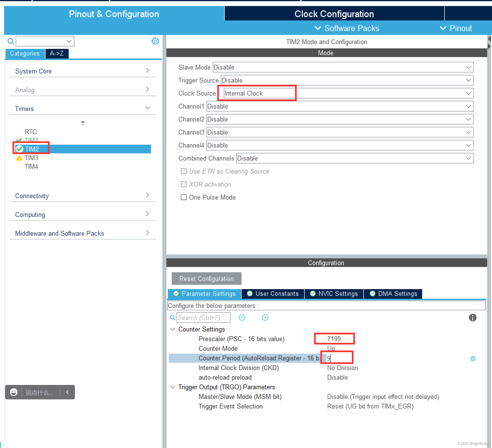The width and height of the screenshot is (492, 448).
Task: Collapse the Counter Settings group
Action: [x=173, y=329]
